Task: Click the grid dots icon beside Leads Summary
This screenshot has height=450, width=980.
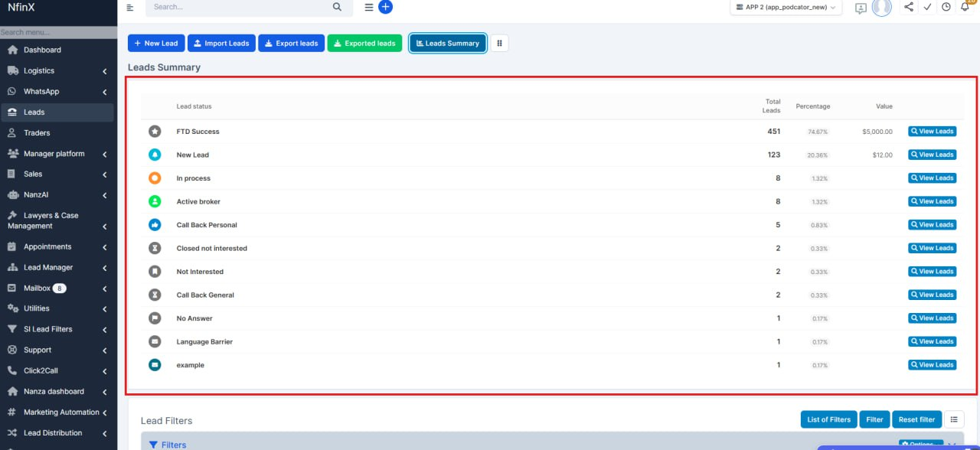Action: pos(499,44)
